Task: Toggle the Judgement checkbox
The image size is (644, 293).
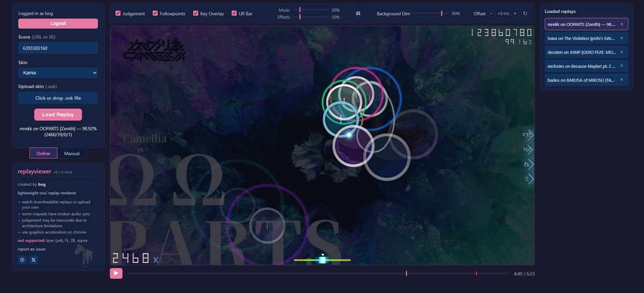Action: tap(118, 13)
